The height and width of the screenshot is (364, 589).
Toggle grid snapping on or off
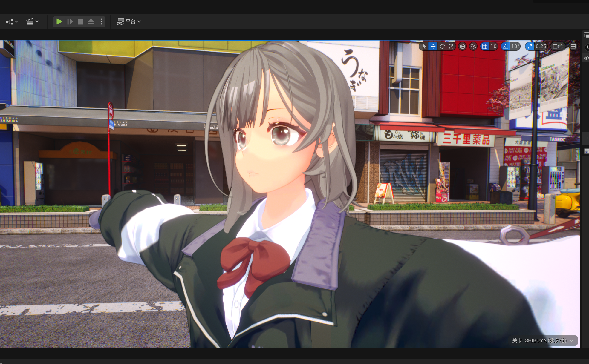point(485,46)
